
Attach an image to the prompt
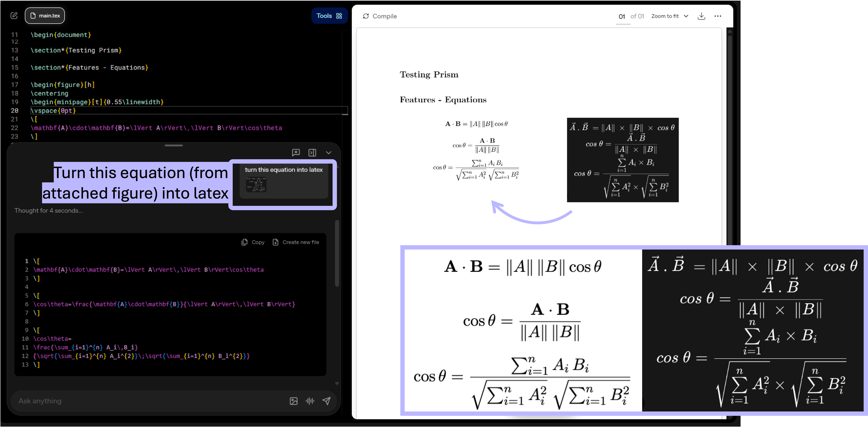click(293, 401)
